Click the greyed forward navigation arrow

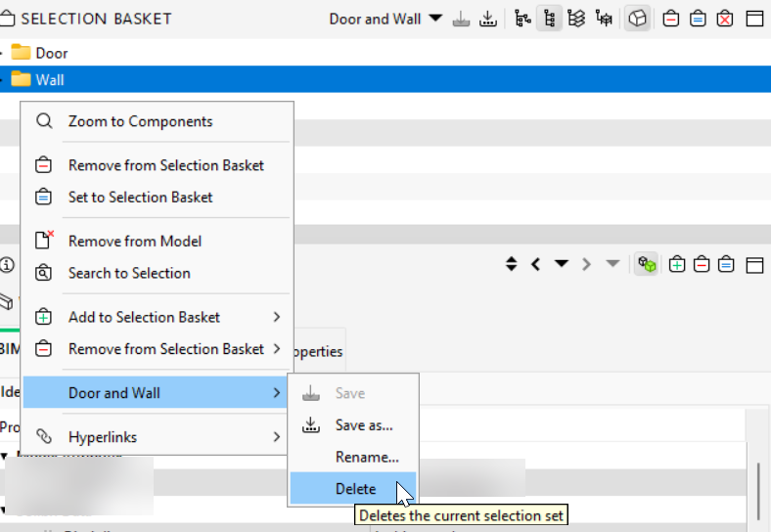pos(586,264)
